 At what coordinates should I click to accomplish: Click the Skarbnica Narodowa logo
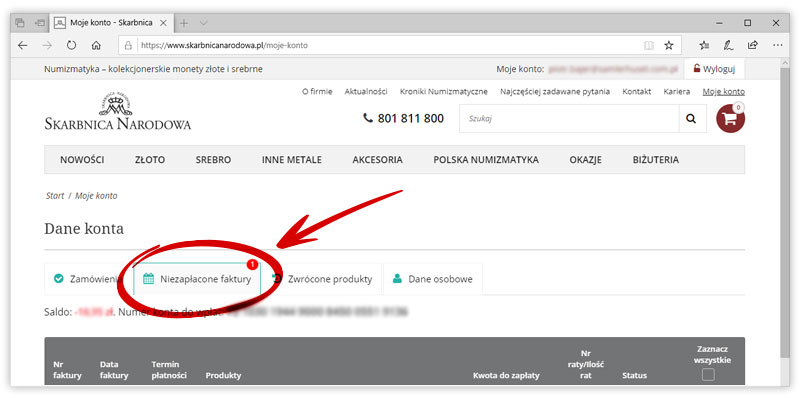117,113
